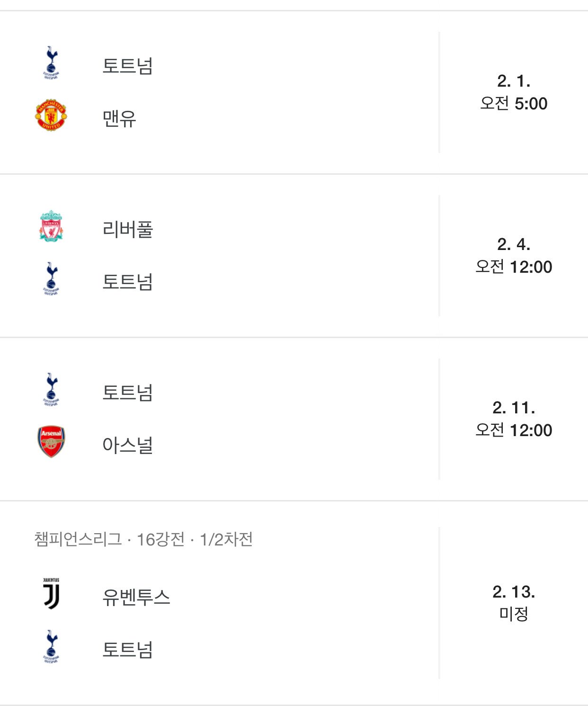Click 토트넘 in the 2. 1. match

coord(128,65)
